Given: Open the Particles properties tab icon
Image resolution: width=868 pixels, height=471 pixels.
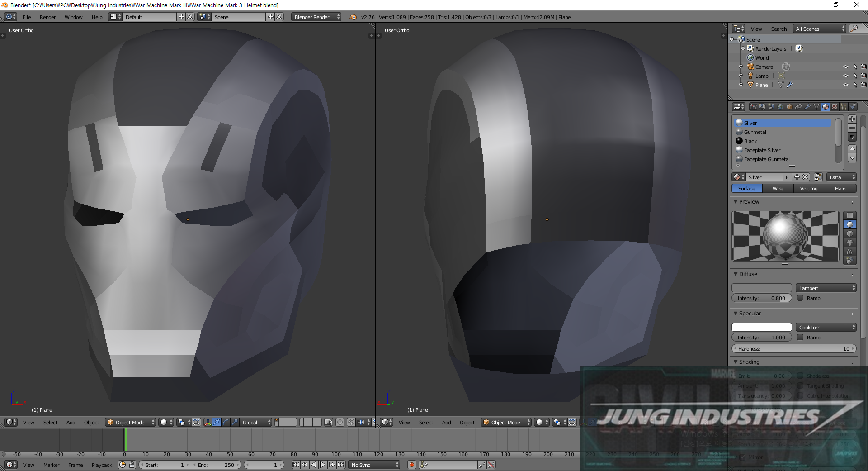Looking at the screenshot, I should tap(844, 107).
